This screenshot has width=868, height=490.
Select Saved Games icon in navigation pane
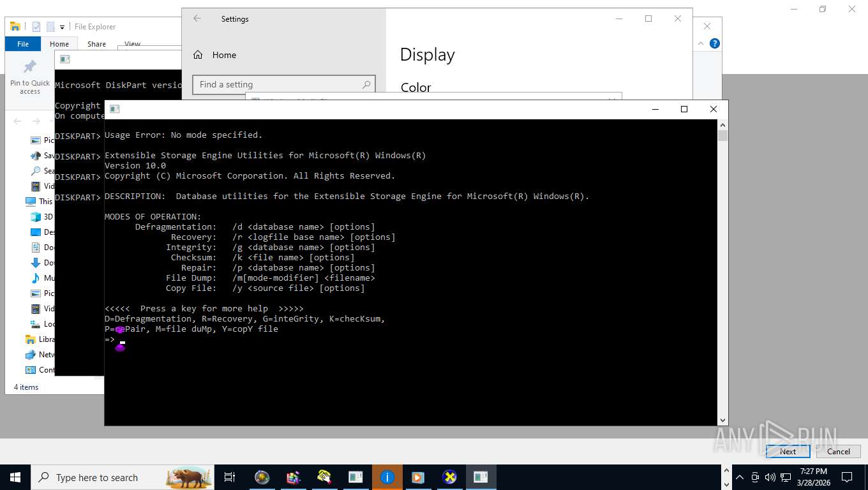click(x=36, y=155)
